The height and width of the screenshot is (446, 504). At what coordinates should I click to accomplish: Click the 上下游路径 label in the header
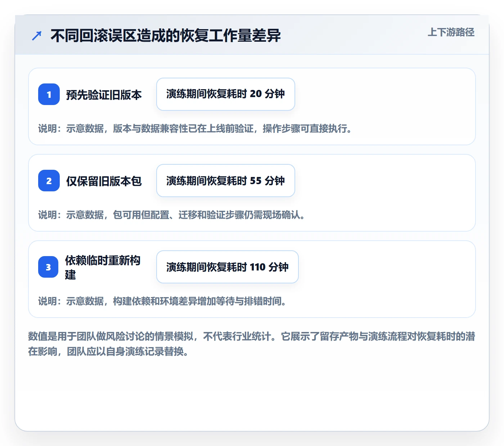[x=451, y=32]
